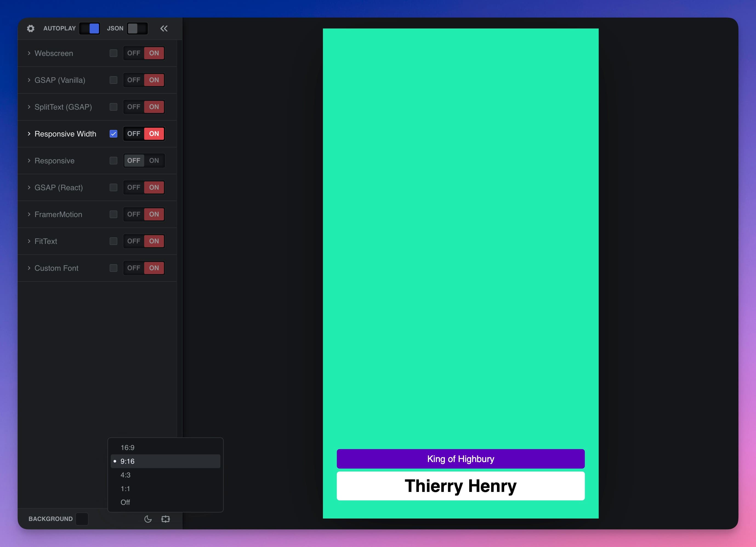Expand the GSAP (Vanilla) row chevron
Image resolution: width=756 pixels, height=547 pixels.
click(29, 80)
